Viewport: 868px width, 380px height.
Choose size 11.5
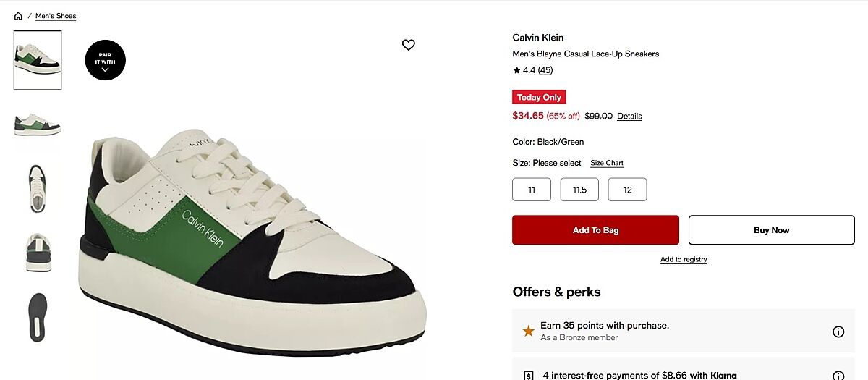point(579,190)
